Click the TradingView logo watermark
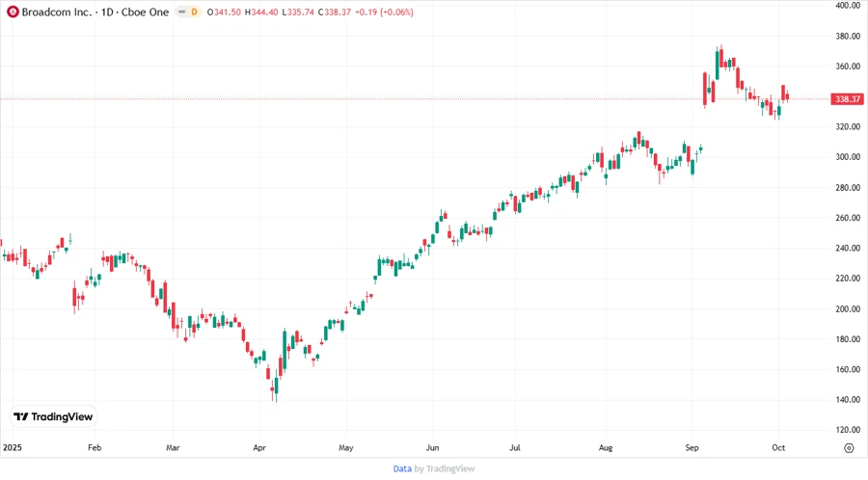 pyautogui.click(x=53, y=416)
